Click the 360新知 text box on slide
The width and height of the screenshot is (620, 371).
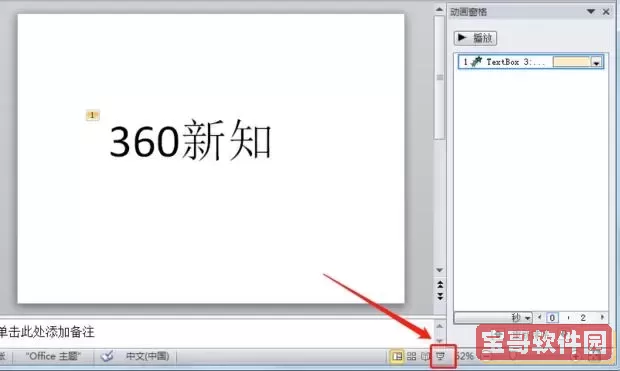pos(191,141)
